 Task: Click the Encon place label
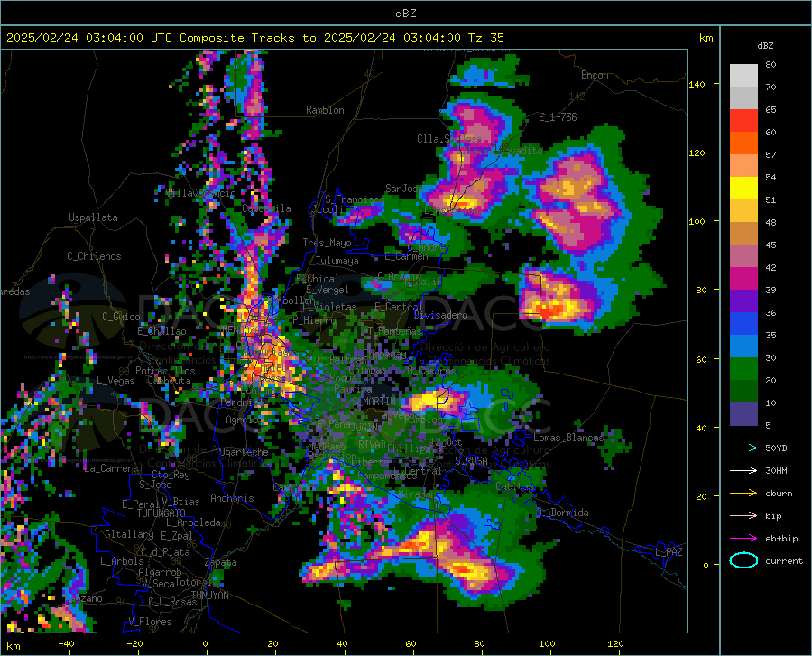coord(595,75)
